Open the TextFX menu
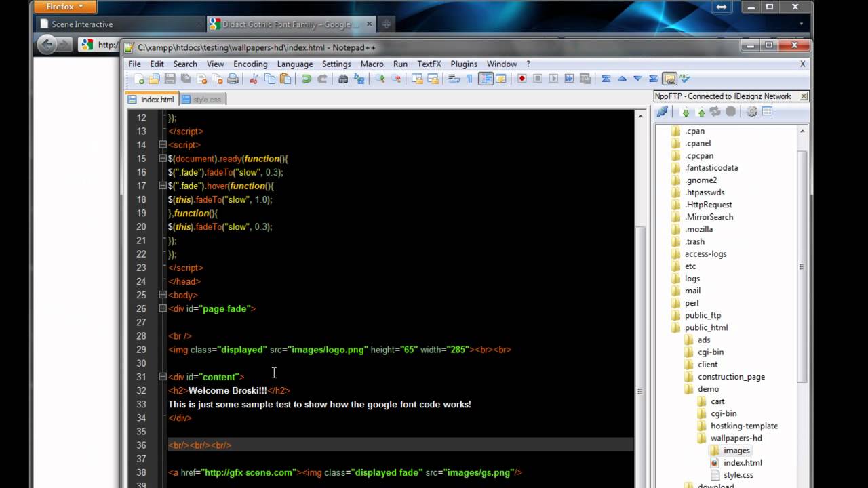868x488 pixels. pyautogui.click(x=429, y=64)
